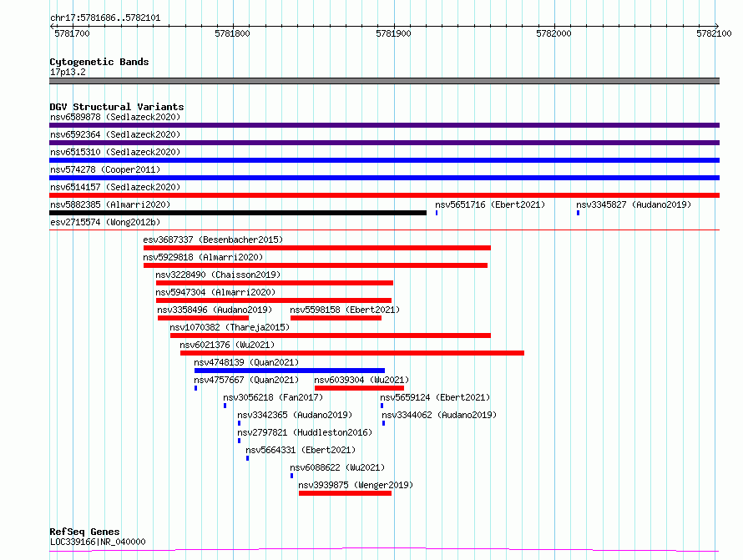743x560 pixels.
Task: Click the nsv3345827 (Audano2019) label
Action: point(634,204)
